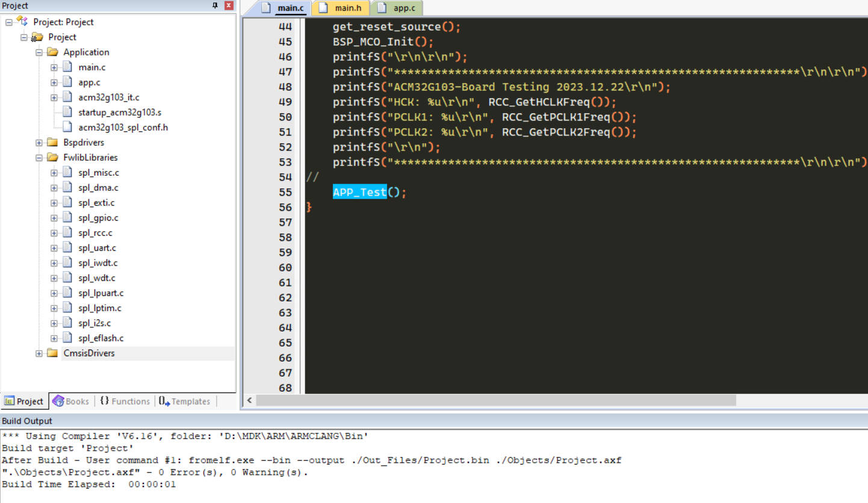Image resolution: width=868 pixels, height=503 pixels.
Task: Expand spl_rcc.c file node
Action: 54,233
